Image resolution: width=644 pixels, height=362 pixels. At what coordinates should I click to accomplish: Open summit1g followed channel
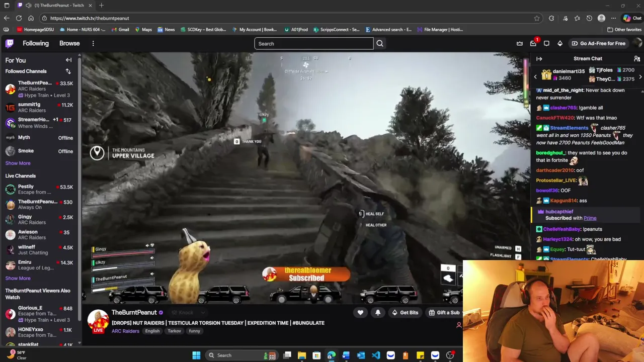click(39, 107)
